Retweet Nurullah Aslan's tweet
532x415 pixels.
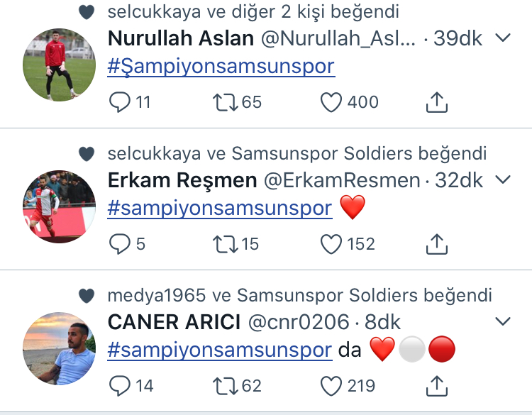pyautogui.click(x=226, y=102)
